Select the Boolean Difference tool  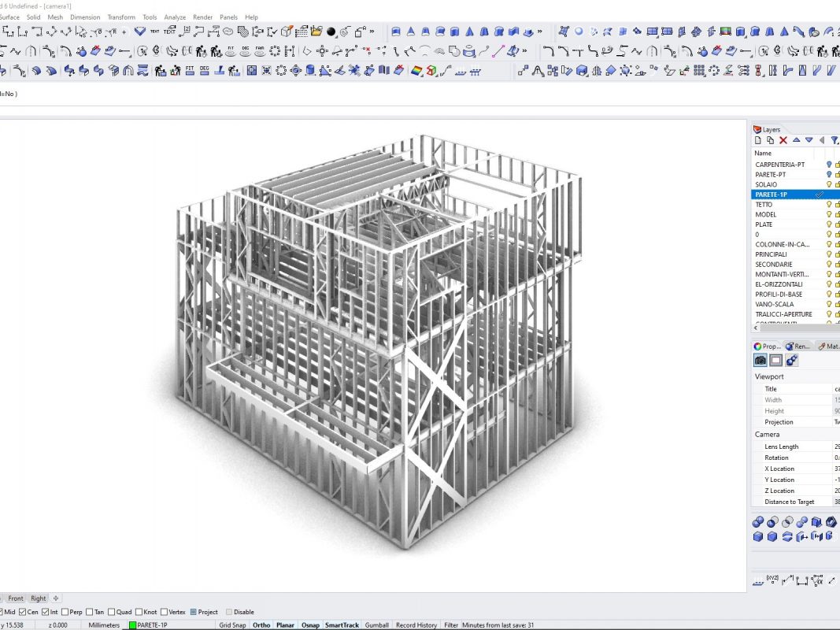pos(772,522)
